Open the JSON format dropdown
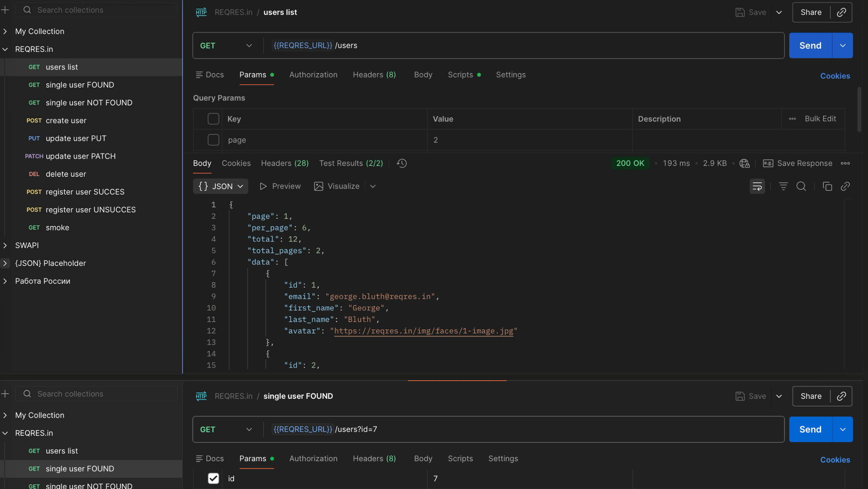This screenshot has height=489, width=868. [x=220, y=186]
